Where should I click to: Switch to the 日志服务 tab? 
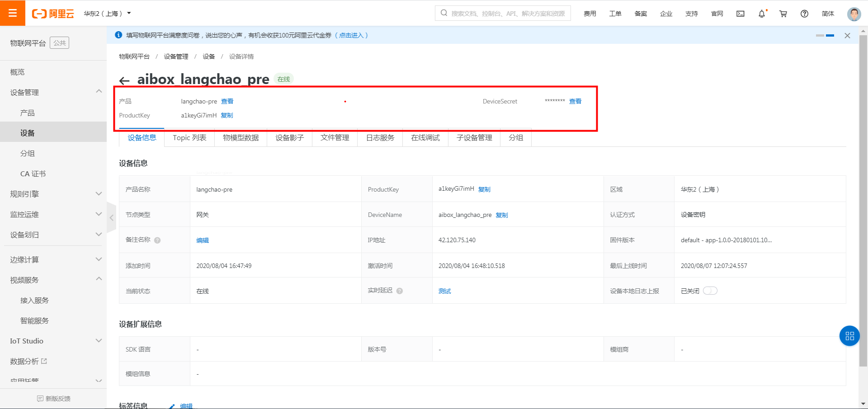380,138
